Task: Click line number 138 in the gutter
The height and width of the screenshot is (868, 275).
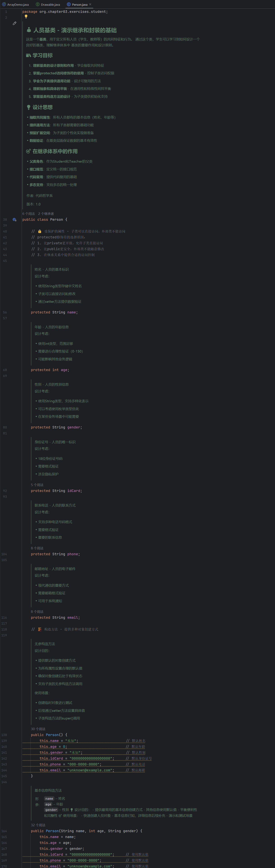Action: click(4, 735)
